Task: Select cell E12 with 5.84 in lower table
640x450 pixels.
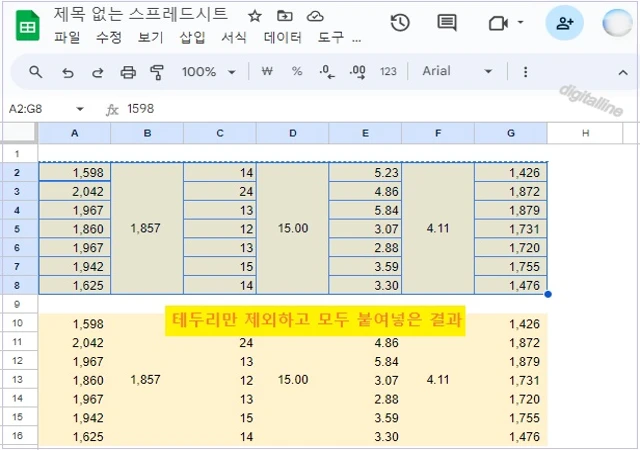Action: (x=365, y=361)
